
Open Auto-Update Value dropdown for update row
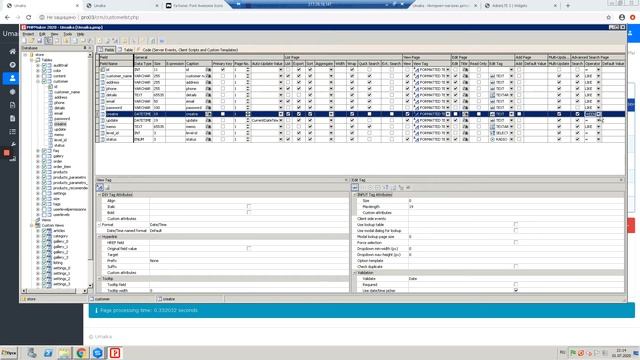coord(280,120)
